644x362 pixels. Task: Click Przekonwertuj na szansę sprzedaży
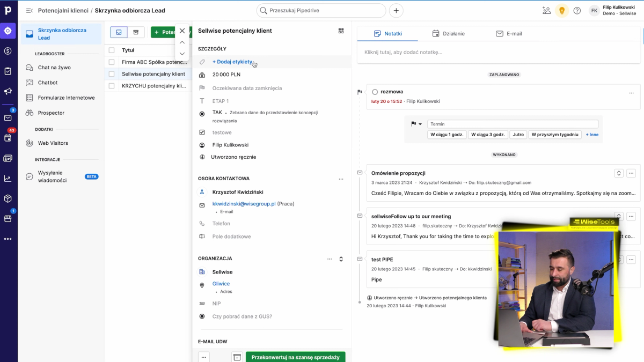click(296, 357)
